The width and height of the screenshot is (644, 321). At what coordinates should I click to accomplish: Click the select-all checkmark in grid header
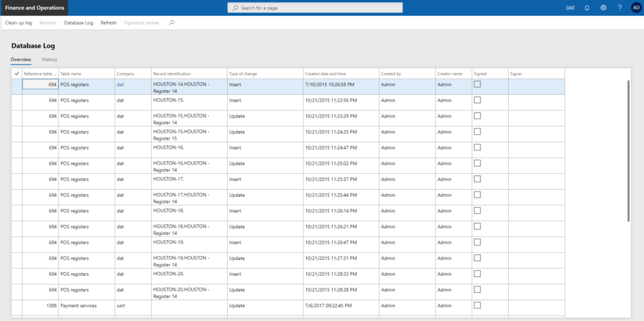coord(16,74)
